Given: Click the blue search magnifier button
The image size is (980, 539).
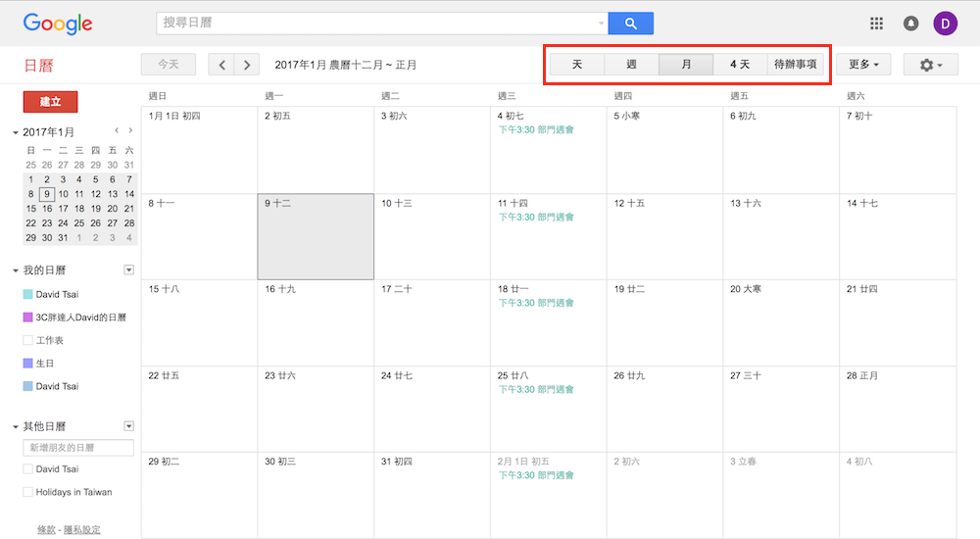Looking at the screenshot, I should (x=630, y=24).
